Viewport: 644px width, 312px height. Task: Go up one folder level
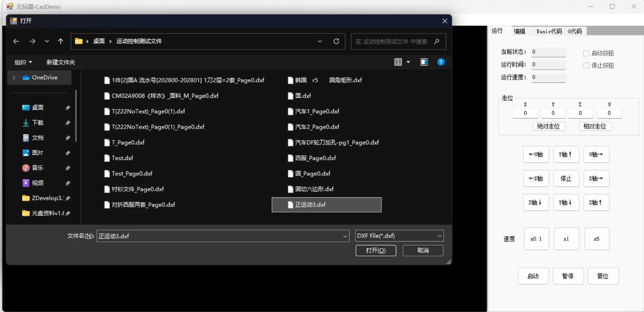[60, 41]
